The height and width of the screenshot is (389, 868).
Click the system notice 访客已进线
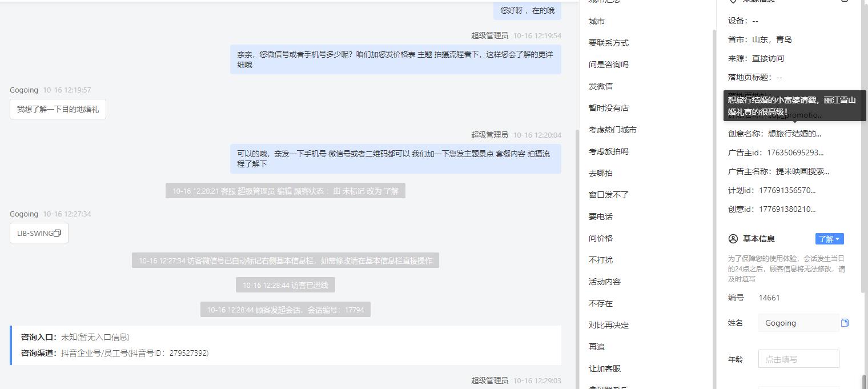tap(286, 285)
